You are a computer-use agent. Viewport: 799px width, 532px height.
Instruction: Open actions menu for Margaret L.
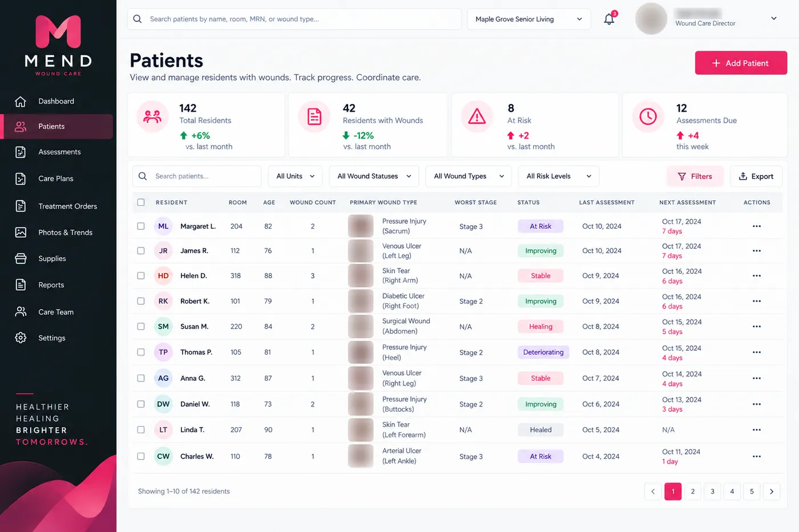[x=757, y=226]
